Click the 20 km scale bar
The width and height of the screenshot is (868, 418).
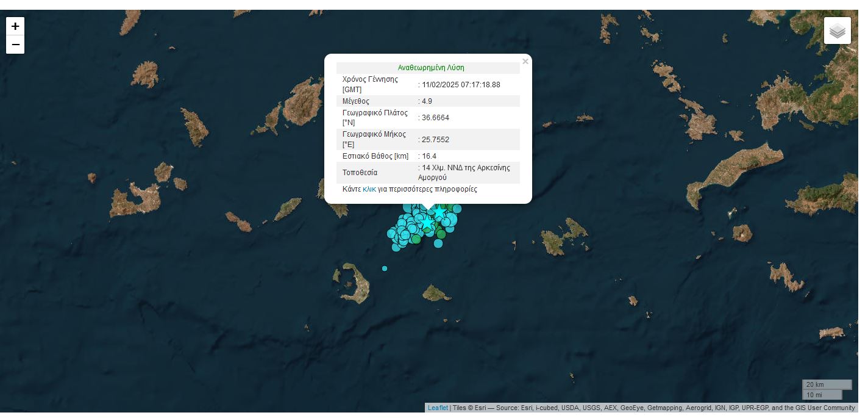point(826,384)
